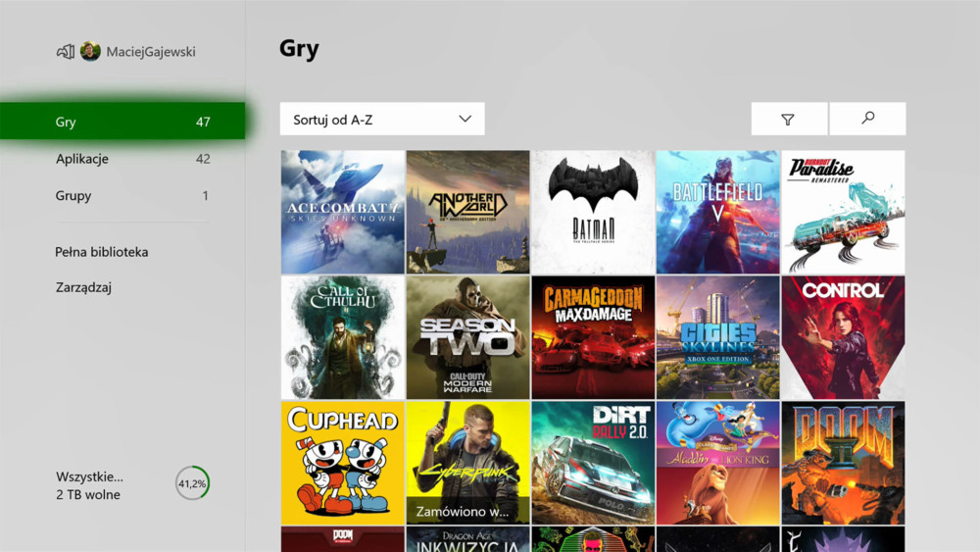Select Carmageddon Max Damage tile
Viewport: 980px width, 552px height.
point(593,337)
